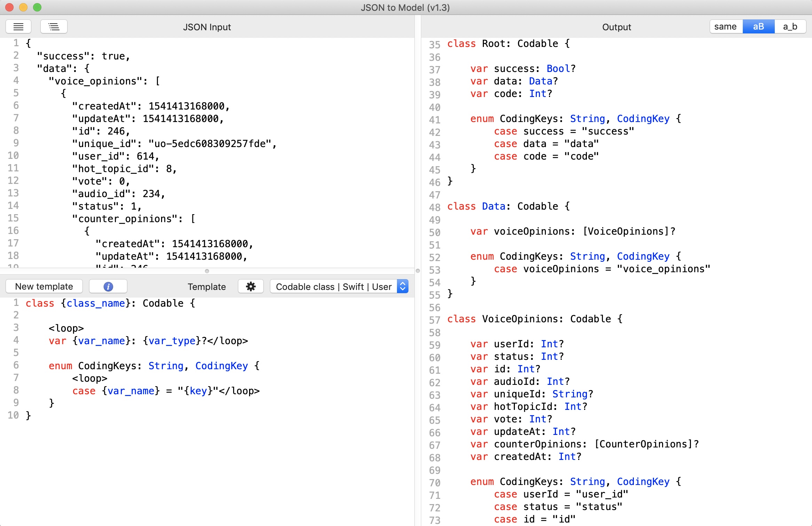Image resolution: width=812 pixels, height=526 pixels.
Task: Click the minify JSON lines icon
Action: tap(18, 27)
